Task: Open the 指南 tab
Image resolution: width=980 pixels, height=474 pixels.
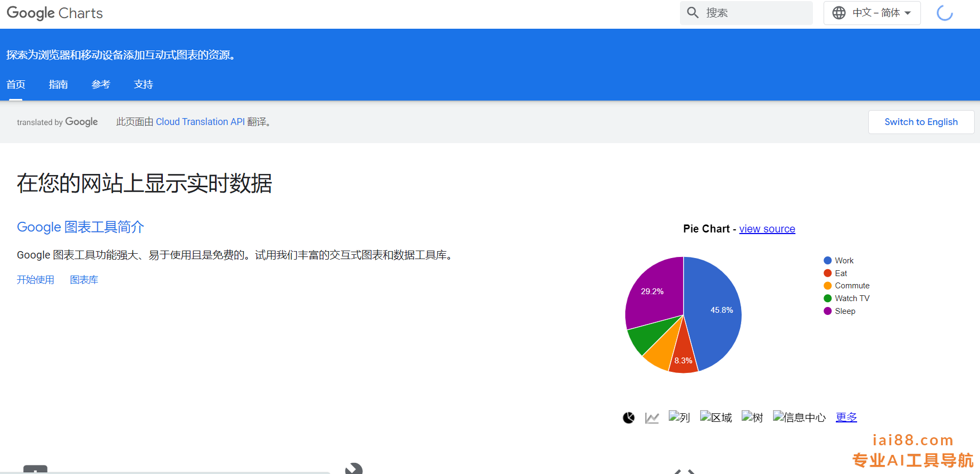Action: 59,85
